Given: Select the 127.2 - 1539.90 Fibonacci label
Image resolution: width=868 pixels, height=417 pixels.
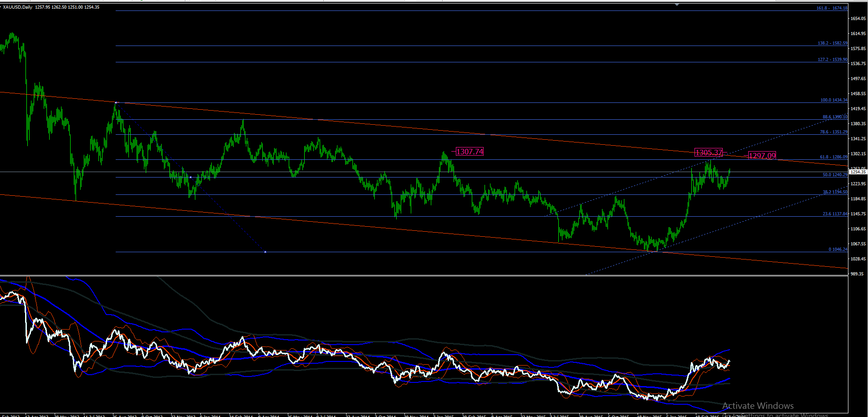Looking at the screenshot, I should click(832, 60).
